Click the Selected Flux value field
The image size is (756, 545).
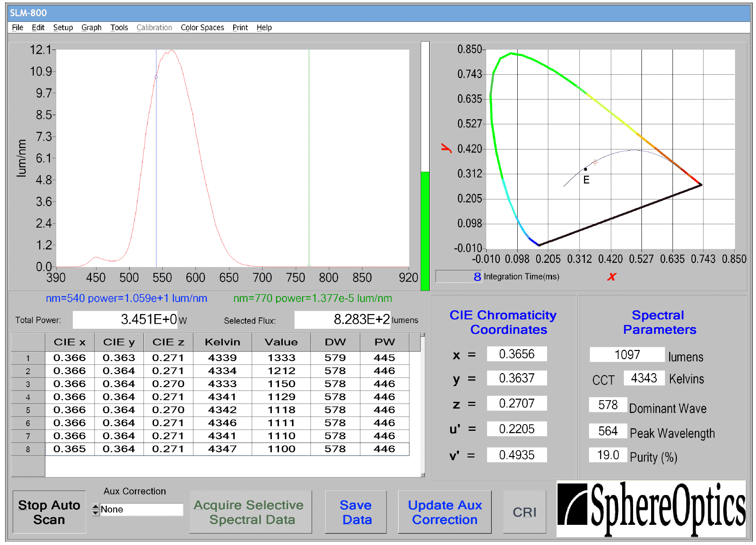(342, 320)
